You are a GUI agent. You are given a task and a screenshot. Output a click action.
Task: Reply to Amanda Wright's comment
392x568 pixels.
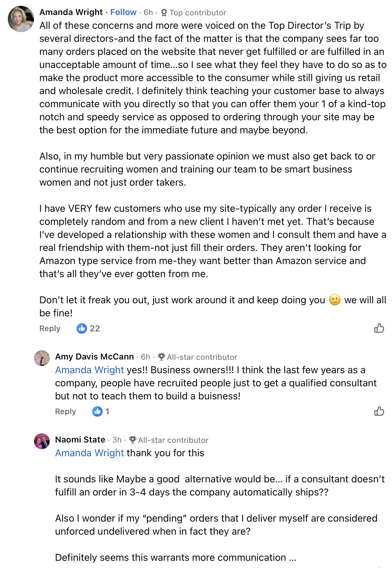50,328
